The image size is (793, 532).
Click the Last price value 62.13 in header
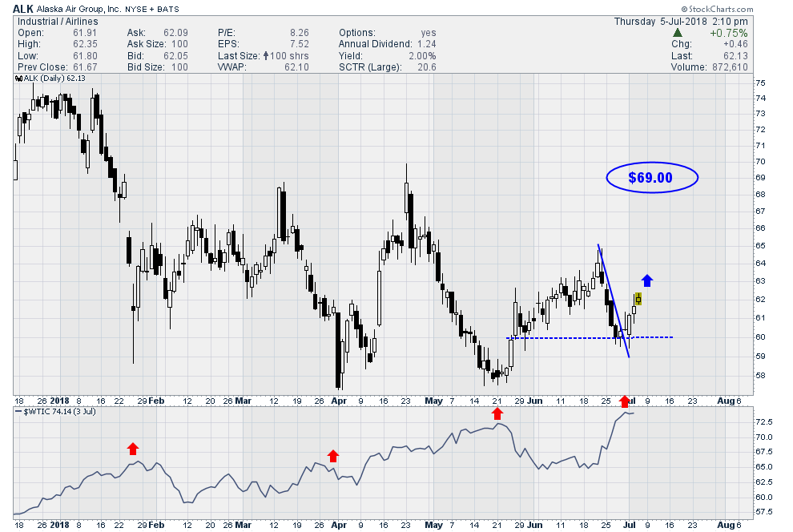[735, 55]
